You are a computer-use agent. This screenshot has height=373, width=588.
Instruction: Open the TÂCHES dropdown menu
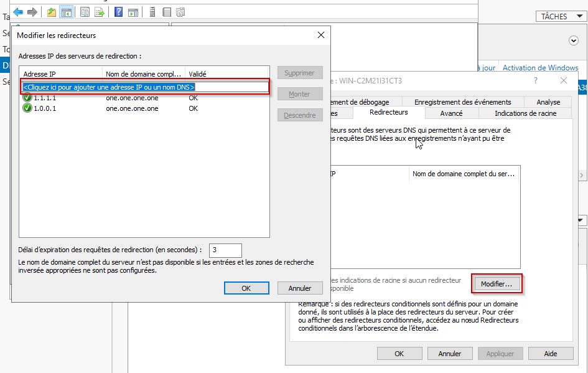tap(561, 16)
